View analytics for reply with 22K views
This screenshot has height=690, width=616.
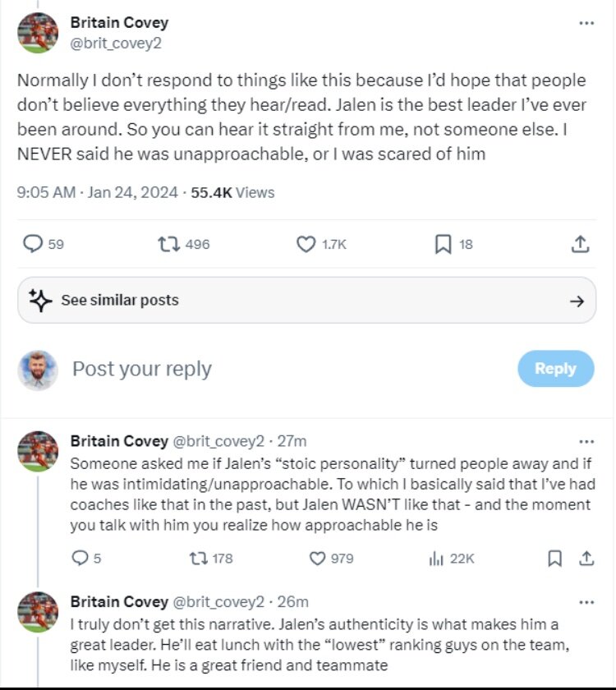click(x=436, y=558)
